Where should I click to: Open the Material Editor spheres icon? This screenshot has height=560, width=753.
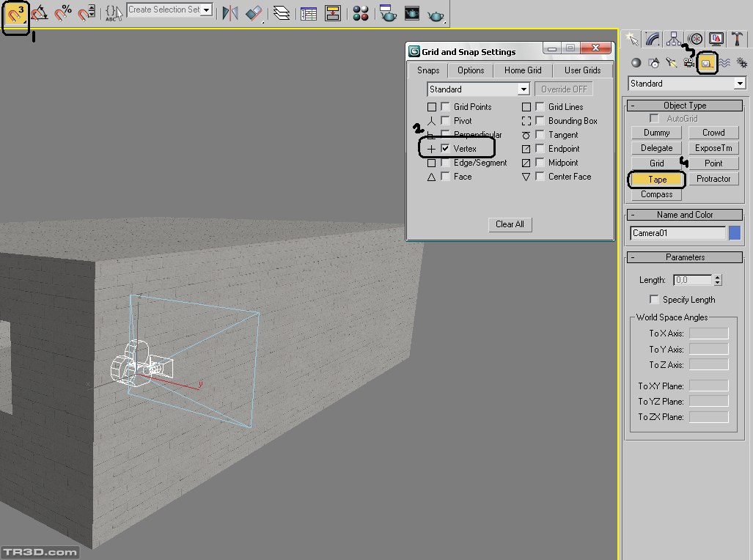(359, 12)
